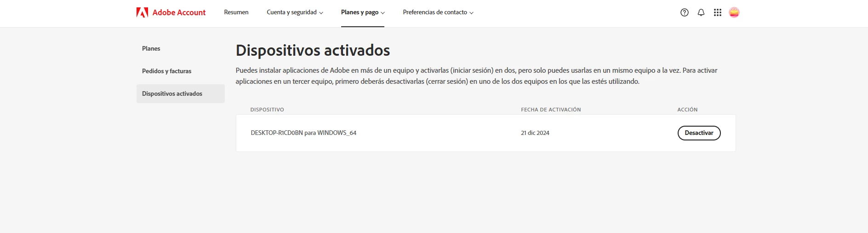868x233 pixels.
Task: Open the help question mark icon
Action: (685, 12)
